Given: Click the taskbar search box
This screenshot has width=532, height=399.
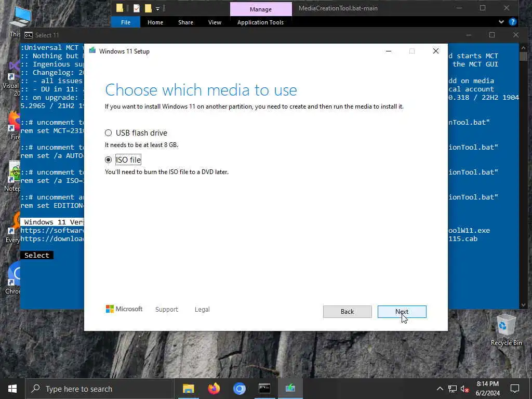Looking at the screenshot, I should point(100,389).
